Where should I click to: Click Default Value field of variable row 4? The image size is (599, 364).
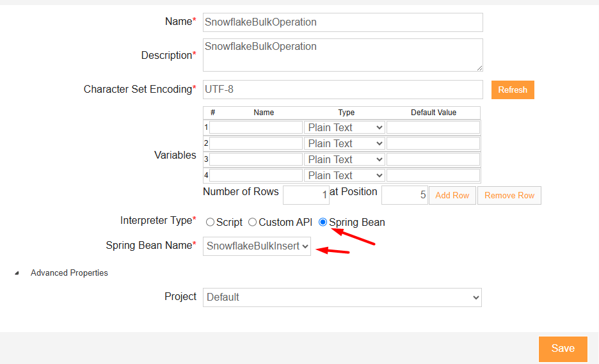pyautogui.click(x=433, y=176)
